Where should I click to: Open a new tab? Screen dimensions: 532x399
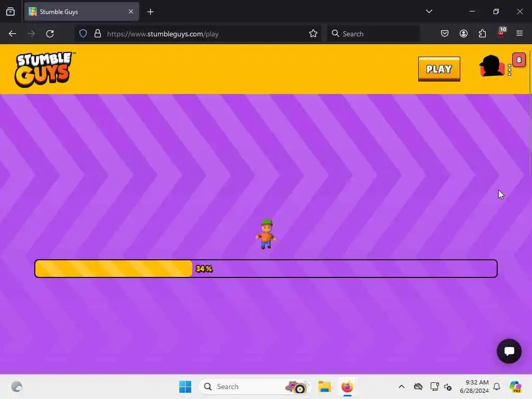[150, 12]
